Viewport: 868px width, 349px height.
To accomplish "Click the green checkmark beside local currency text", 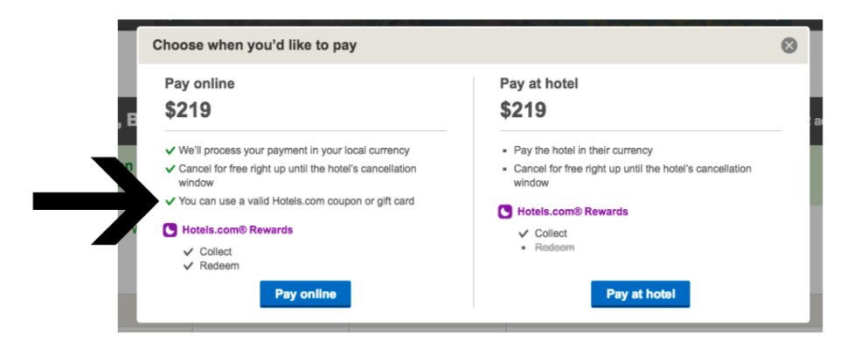I will [170, 150].
